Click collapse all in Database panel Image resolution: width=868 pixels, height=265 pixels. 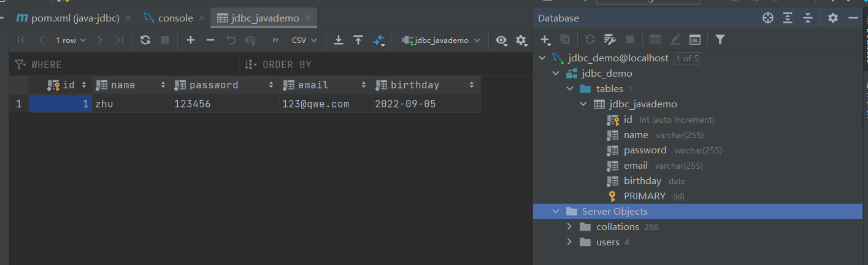(808, 18)
